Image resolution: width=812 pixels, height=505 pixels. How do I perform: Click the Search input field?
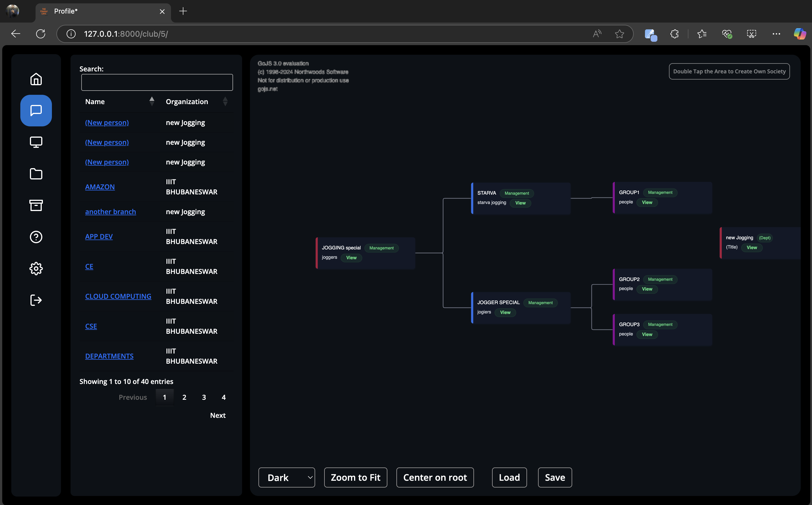157,82
